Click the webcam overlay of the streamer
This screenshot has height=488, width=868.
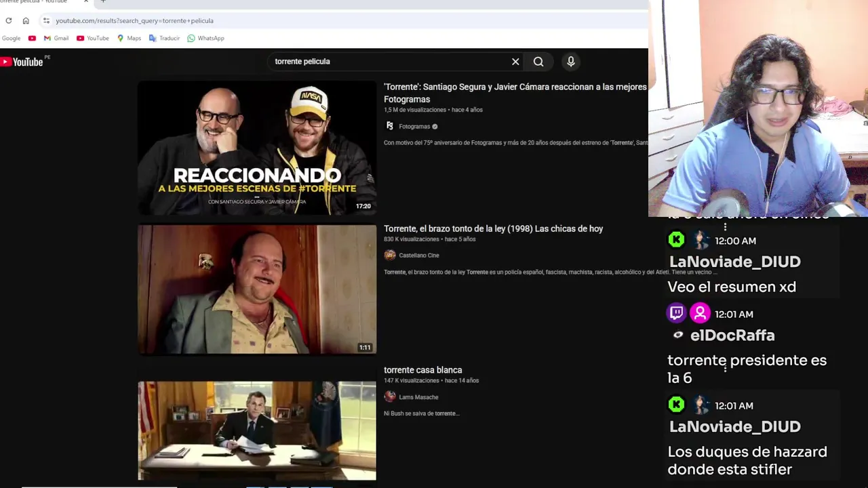(758, 108)
